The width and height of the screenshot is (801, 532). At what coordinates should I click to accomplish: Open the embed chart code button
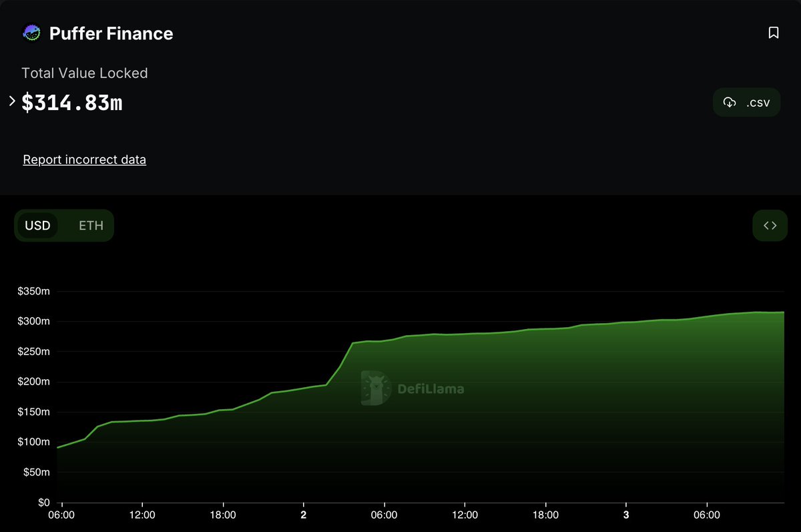click(x=770, y=226)
